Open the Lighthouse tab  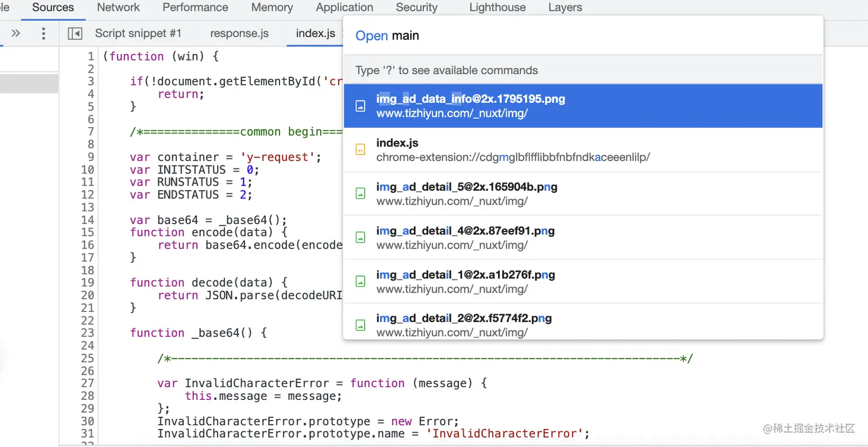pos(497,7)
